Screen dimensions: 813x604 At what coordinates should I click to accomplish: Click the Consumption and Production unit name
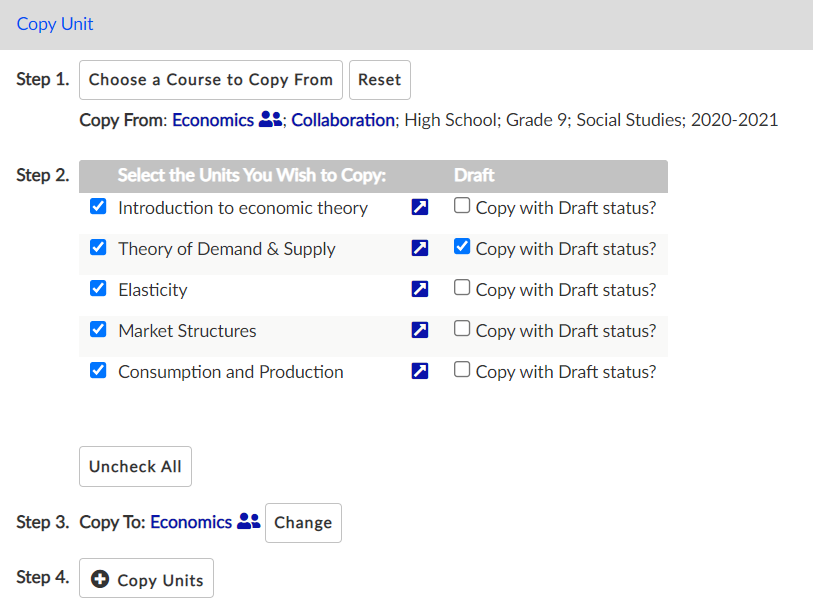click(x=231, y=372)
